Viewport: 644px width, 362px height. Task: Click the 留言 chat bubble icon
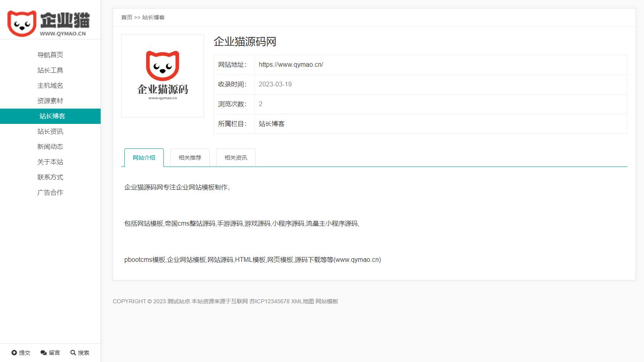click(43, 353)
